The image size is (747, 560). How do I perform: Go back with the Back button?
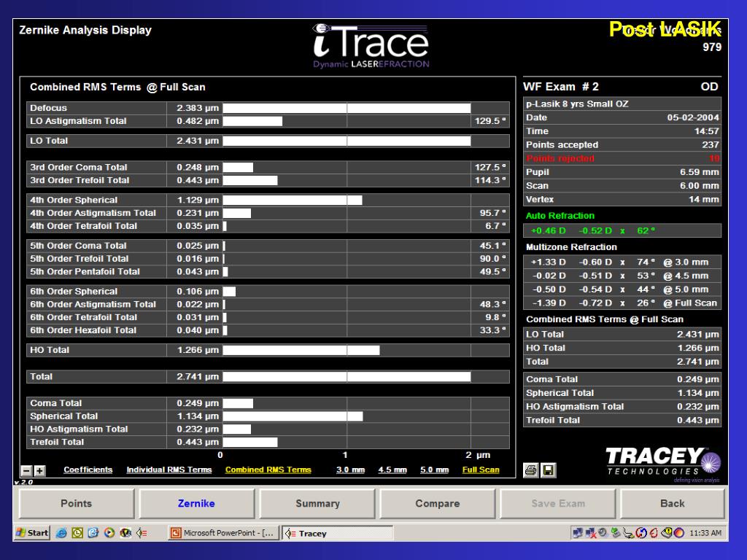[x=672, y=503]
